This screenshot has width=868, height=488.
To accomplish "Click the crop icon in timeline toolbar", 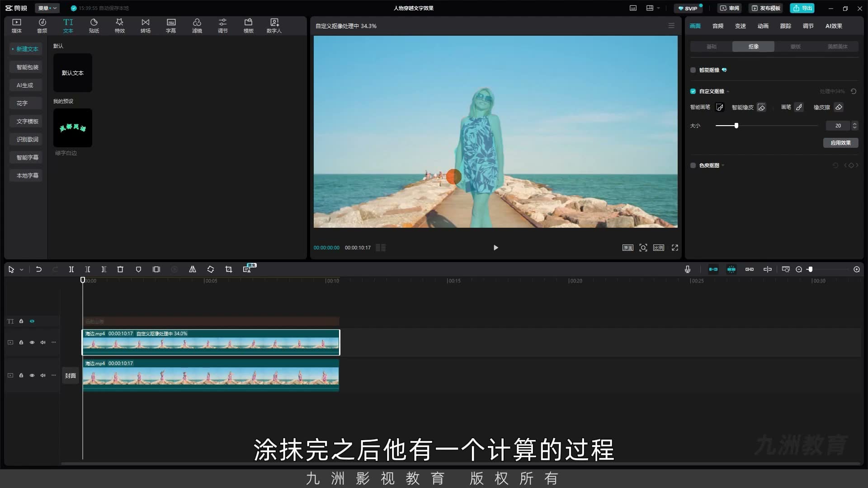I will pos(229,269).
